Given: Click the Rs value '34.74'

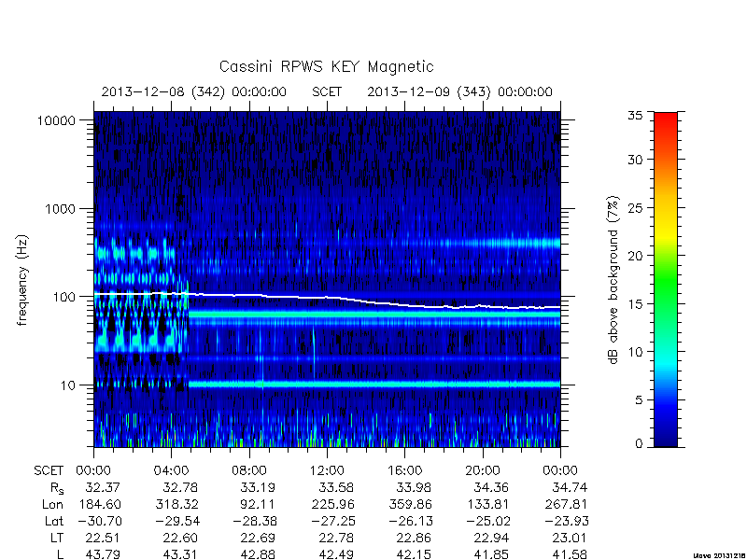Looking at the screenshot, I should [x=570, y=487].
